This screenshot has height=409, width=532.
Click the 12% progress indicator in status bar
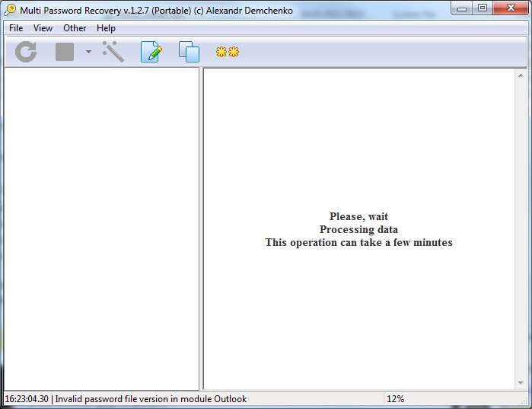pos(396,399)
